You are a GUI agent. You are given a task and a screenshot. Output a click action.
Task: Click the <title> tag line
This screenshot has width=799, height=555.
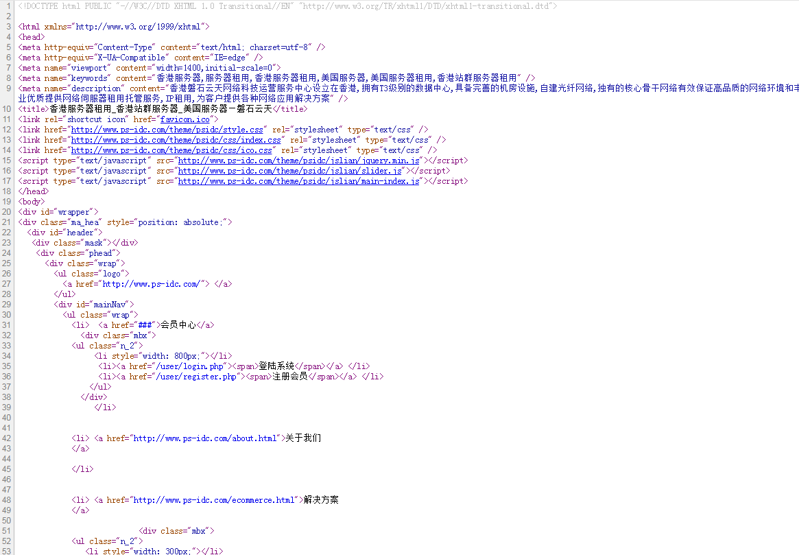click(163, 109)
